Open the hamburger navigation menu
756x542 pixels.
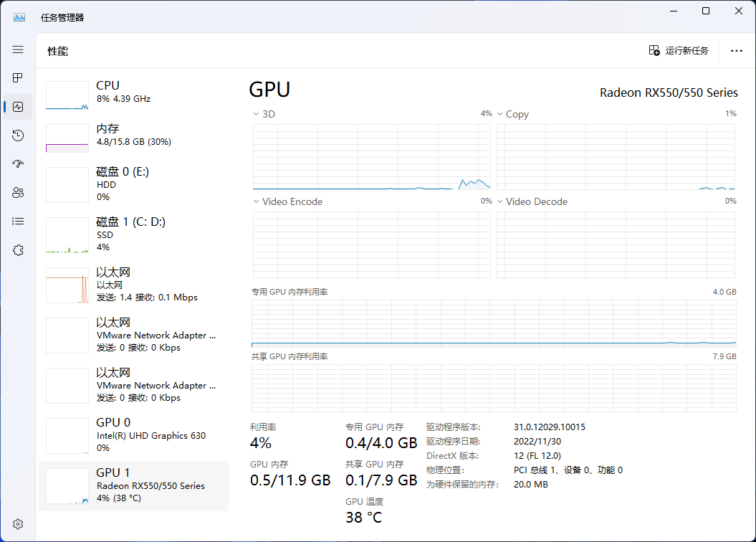click(18, 49)
